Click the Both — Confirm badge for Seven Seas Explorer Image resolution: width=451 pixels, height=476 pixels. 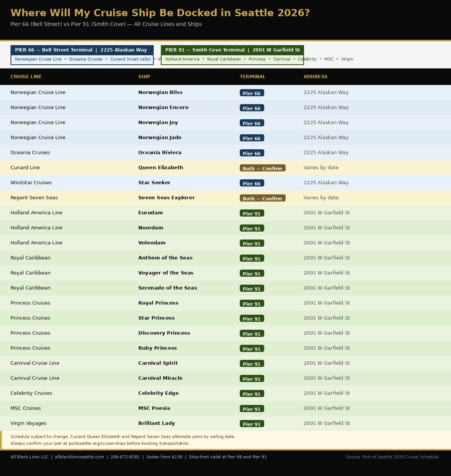(x=263, y=198)
